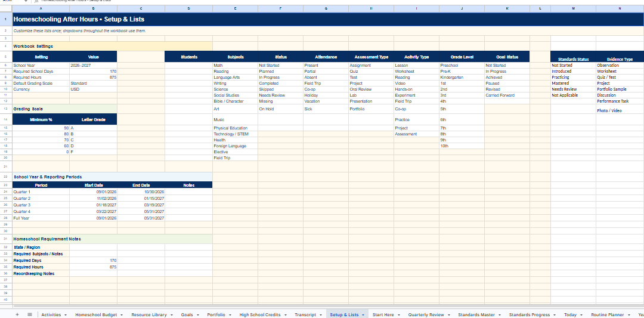This screenshot has height=318, width=644.
Task: Select the 'Required School Days' setting cell
Action: pyautogui.click(x=41, y=72)
